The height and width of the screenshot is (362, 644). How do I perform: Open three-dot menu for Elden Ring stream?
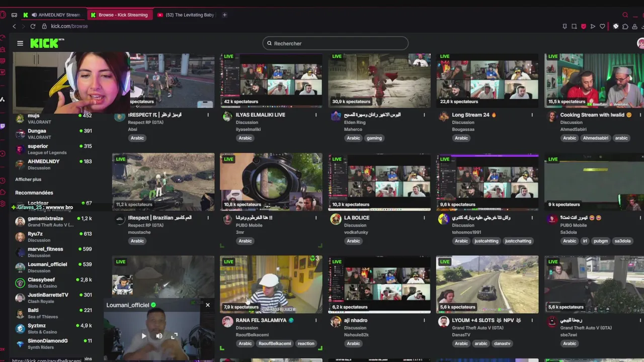point(424,115)
